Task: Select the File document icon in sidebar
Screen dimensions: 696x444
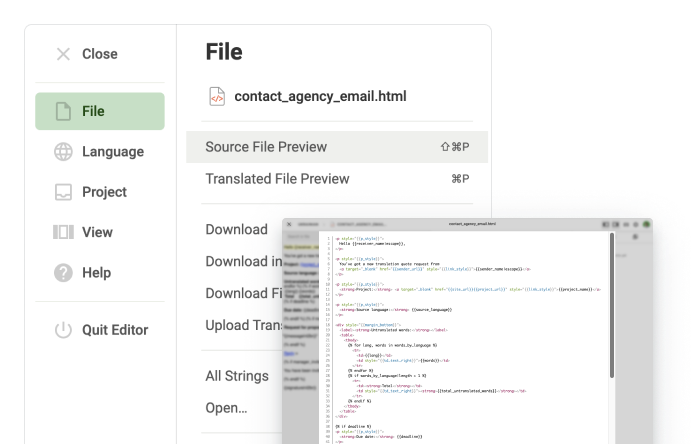Action: (63, 111)
